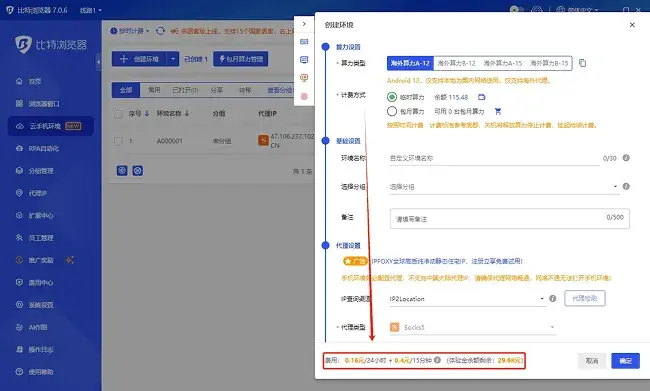The height and width of the screenshot is (391, 650).
Task: Open 系统设置 in the sidebar
Action: point(35,305)
